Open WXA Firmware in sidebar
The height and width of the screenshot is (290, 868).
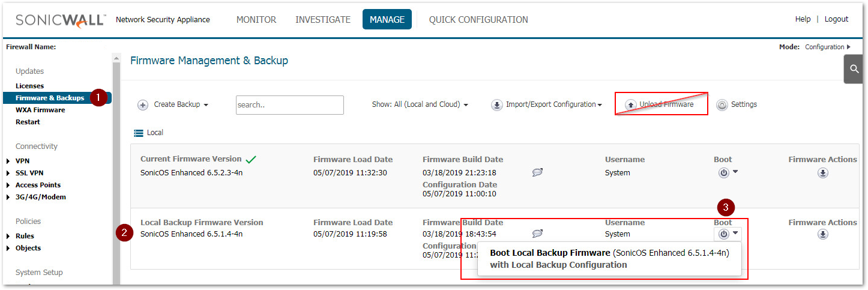point(40,110)
